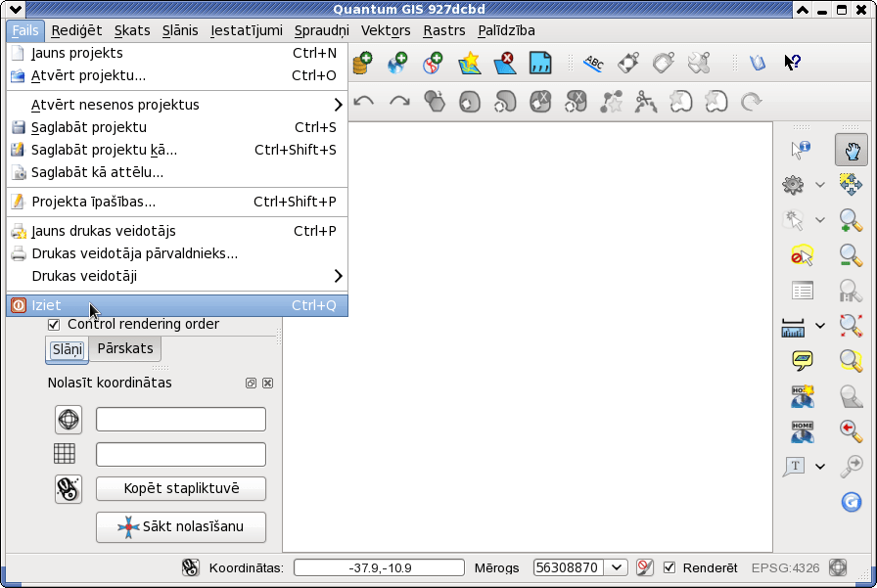Click the blue GPX layer icon
The height and width of the screenshot is (588, 877).
tap(540, 63)
